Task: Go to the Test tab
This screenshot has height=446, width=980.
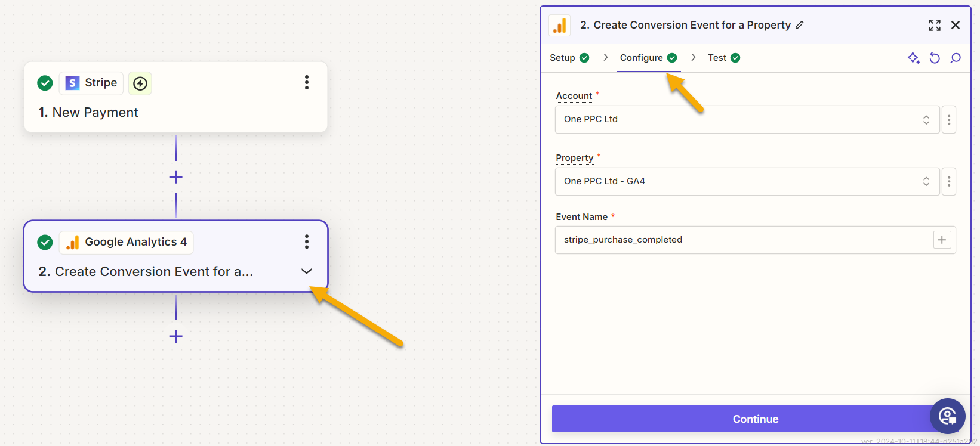Action: click(724, 58)
